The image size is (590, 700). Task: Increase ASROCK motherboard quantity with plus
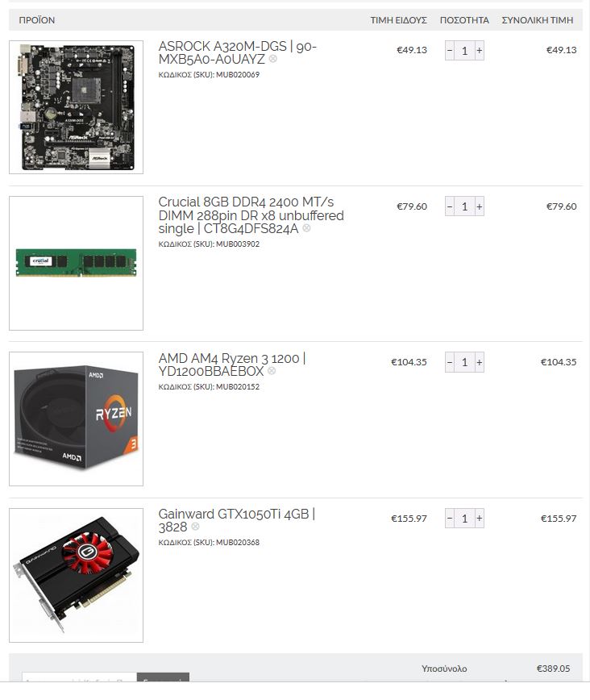pyautogui.click(x=479, y=51)
